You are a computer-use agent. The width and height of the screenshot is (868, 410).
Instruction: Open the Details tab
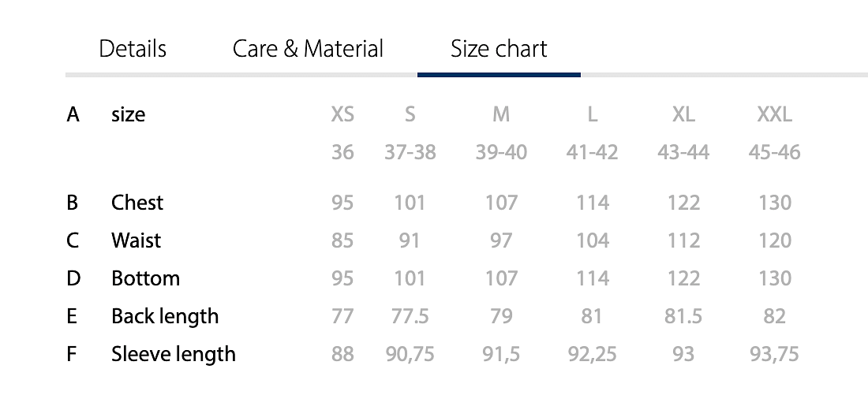tap(133, 49)
